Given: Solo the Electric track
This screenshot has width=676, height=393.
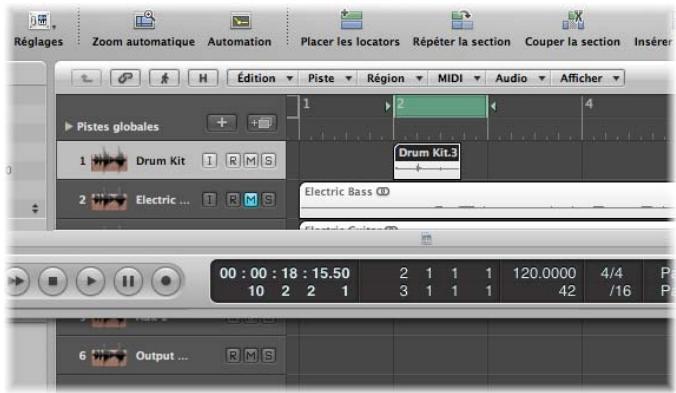Looking at the screenshot, I should (x=268, y=200).
